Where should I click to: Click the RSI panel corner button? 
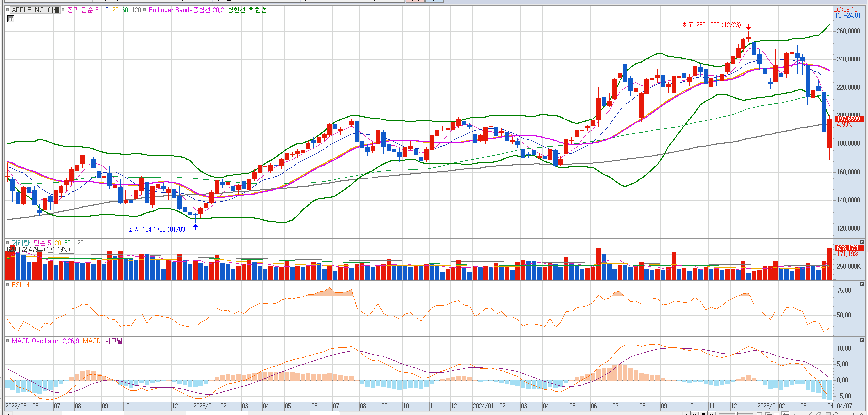coord(862,284)
